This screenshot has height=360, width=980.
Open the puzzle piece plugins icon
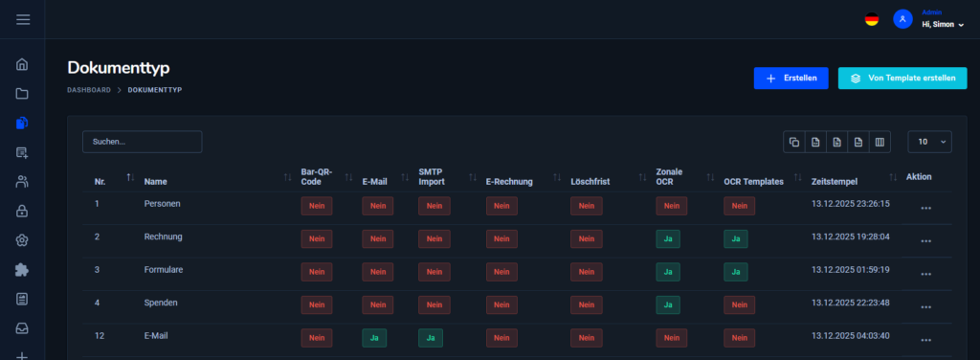22,270
